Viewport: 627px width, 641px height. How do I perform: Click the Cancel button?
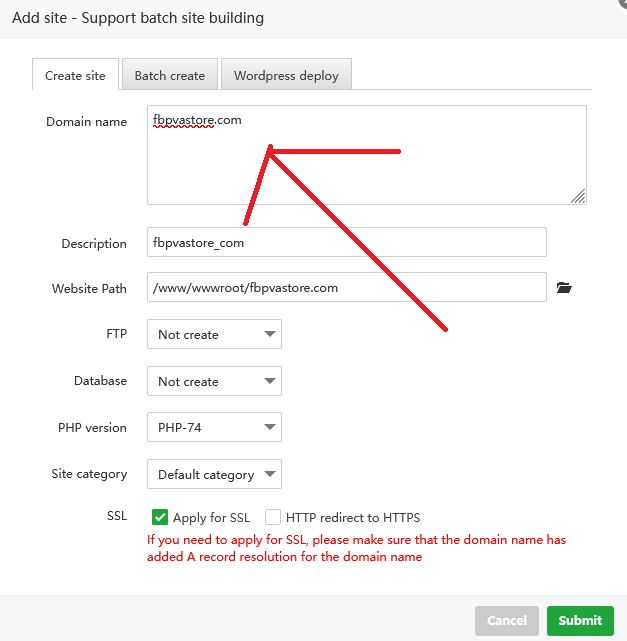click(506, 620)
